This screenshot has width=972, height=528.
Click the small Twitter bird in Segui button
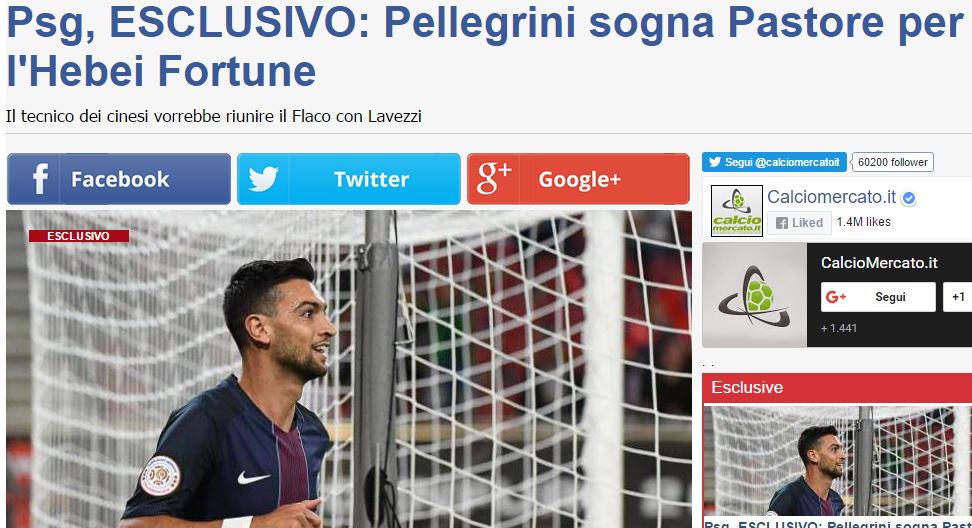click(715, 162)
